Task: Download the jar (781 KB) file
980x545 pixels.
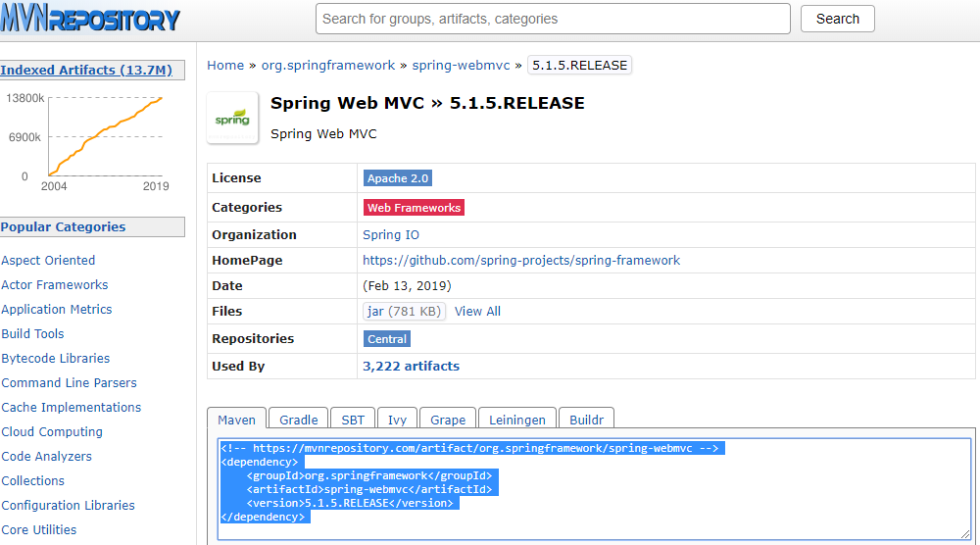Action: (404, 312)
